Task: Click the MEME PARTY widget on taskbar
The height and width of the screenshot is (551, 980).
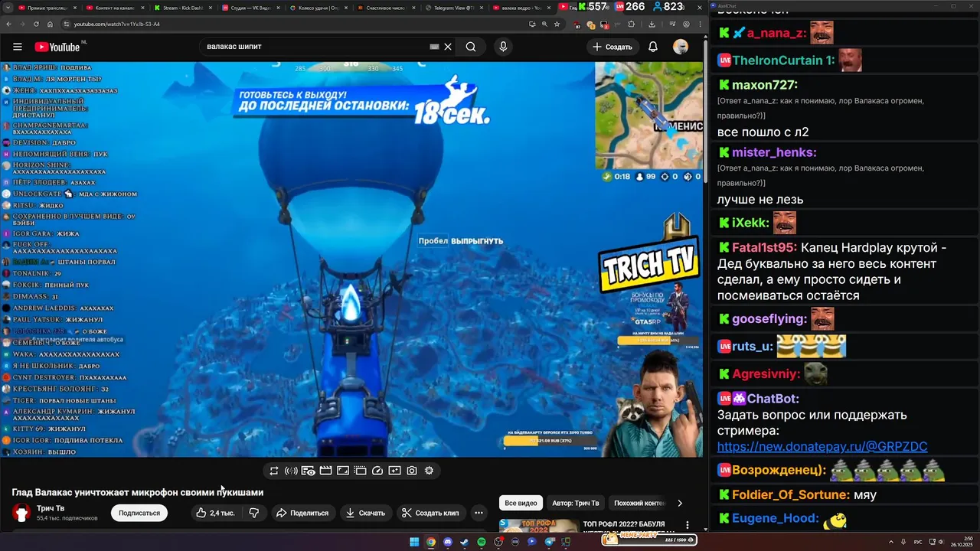Action: [649, 540]
